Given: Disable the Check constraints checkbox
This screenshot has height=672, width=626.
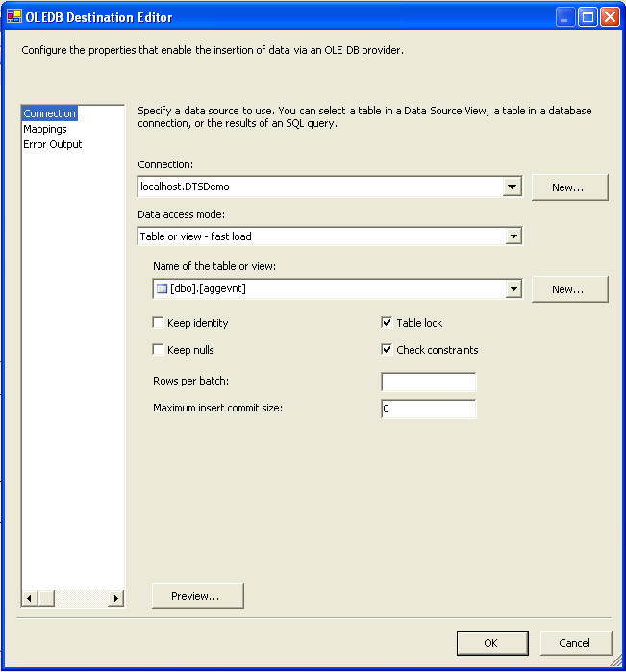Looking at the screenshot, I should [x=388, y=350].
